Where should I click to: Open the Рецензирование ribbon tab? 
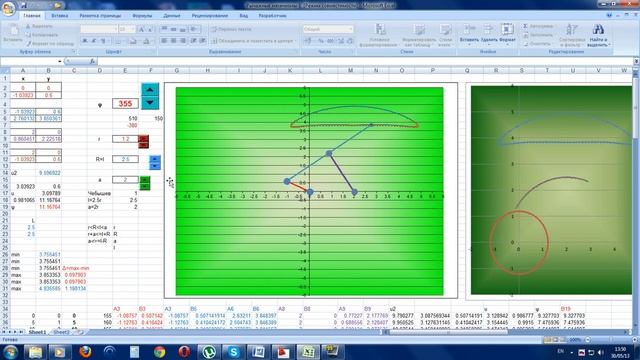tap(210, 16)
